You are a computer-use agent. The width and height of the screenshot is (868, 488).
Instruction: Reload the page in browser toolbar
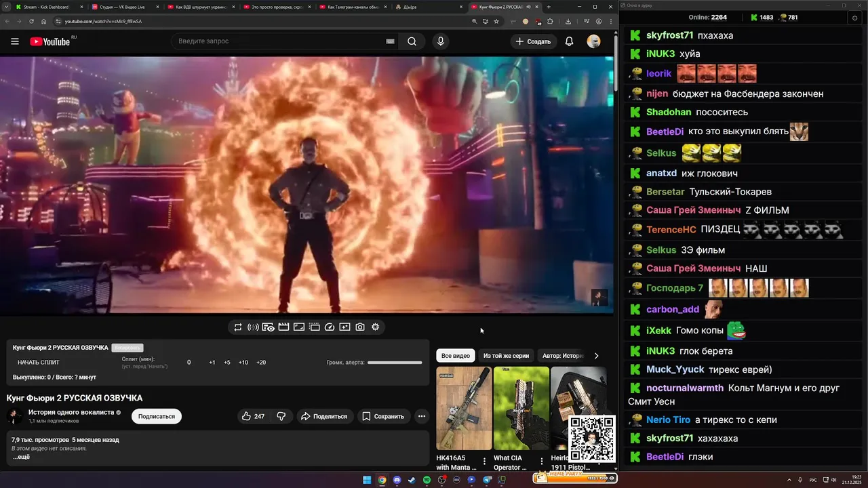pos(31,21)
